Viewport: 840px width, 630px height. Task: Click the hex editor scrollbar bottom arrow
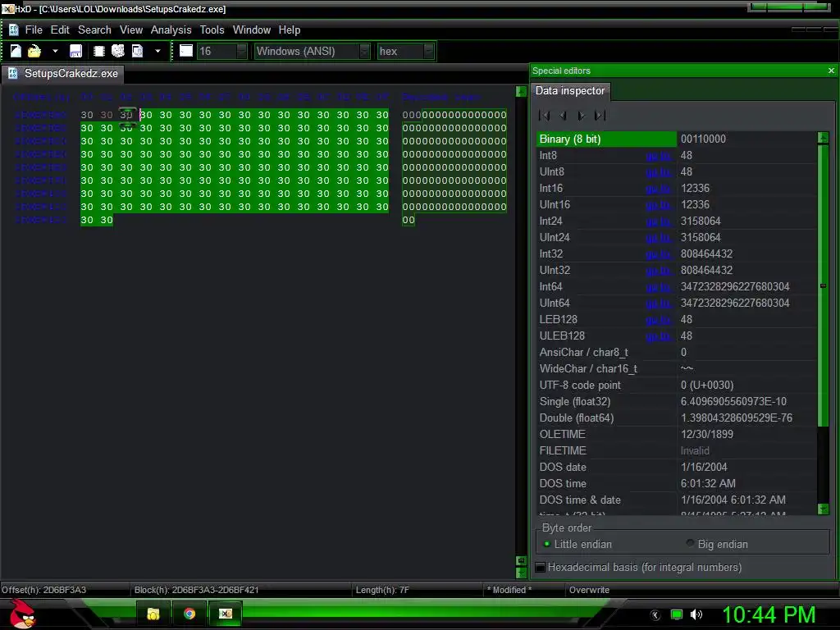pos(521,573)
